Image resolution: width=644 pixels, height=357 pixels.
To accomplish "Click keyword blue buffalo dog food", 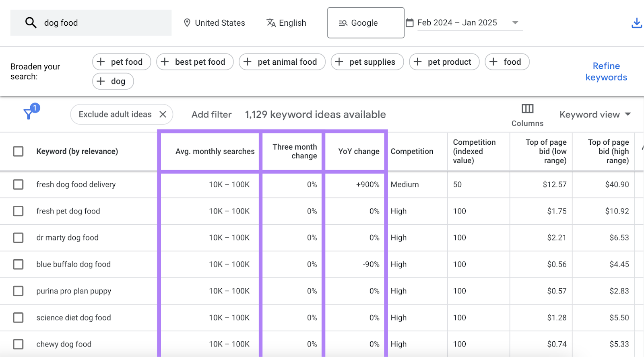I will tap(74, 264).
